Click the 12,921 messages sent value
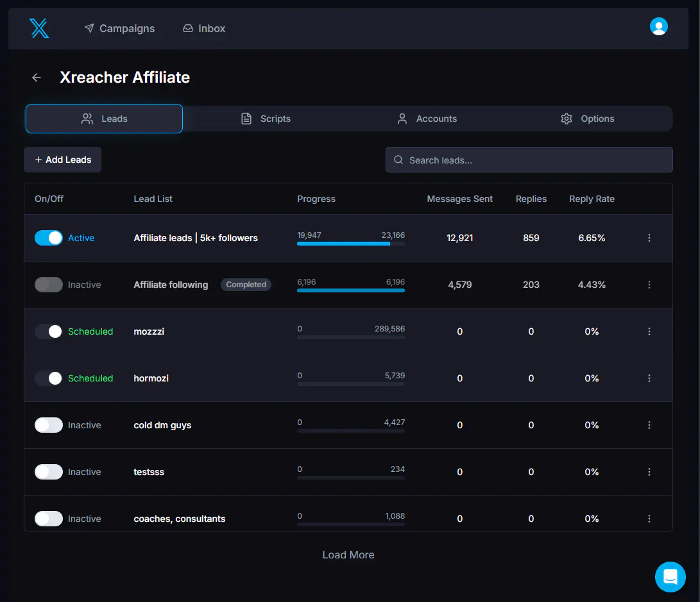 click(x=460, y=238)
